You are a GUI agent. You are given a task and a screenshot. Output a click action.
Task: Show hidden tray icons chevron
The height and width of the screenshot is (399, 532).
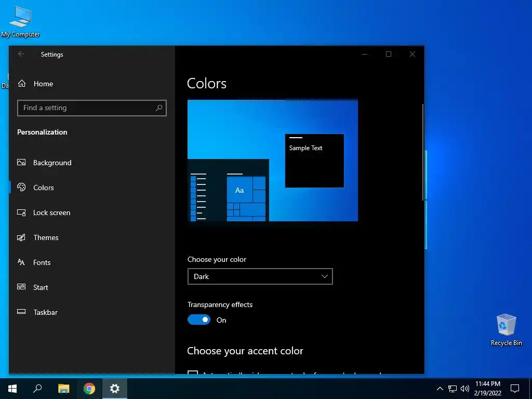(440, 389)
